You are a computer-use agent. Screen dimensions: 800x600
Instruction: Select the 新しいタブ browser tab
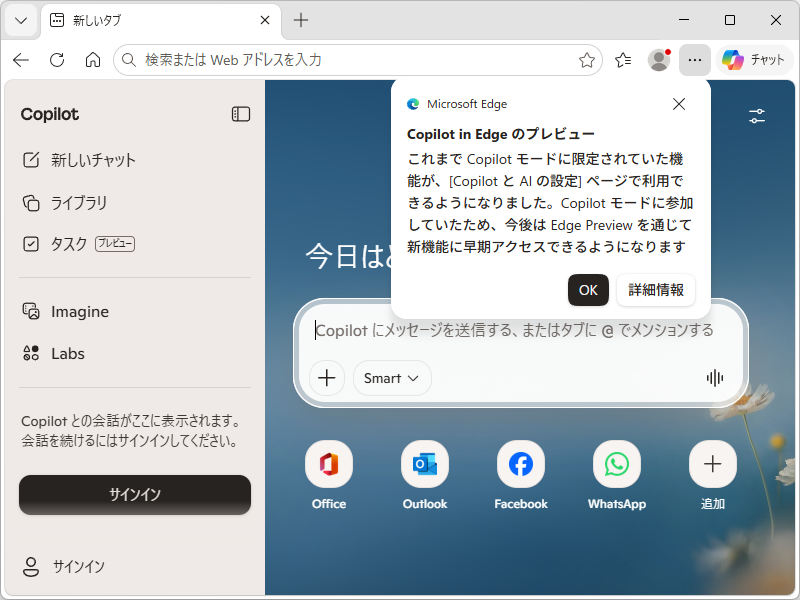coord(161,21)
